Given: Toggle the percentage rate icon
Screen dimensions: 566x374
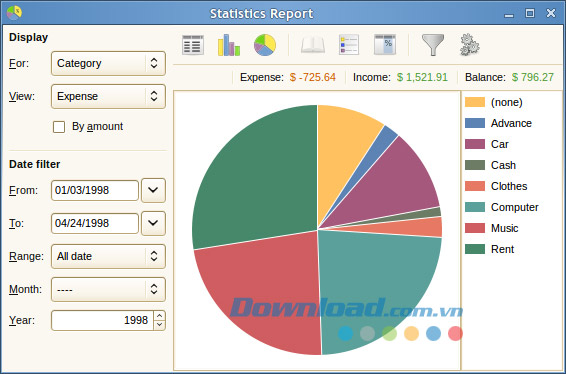Looking at the screenshot, I should 385,45.
